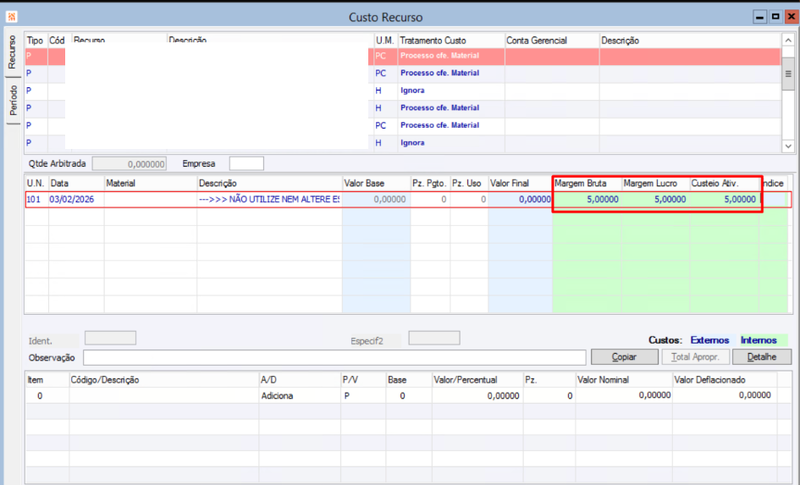This screenshot has height=485, width=800.
Task: Select the Internos costs label
Action: tap(759, 340)
